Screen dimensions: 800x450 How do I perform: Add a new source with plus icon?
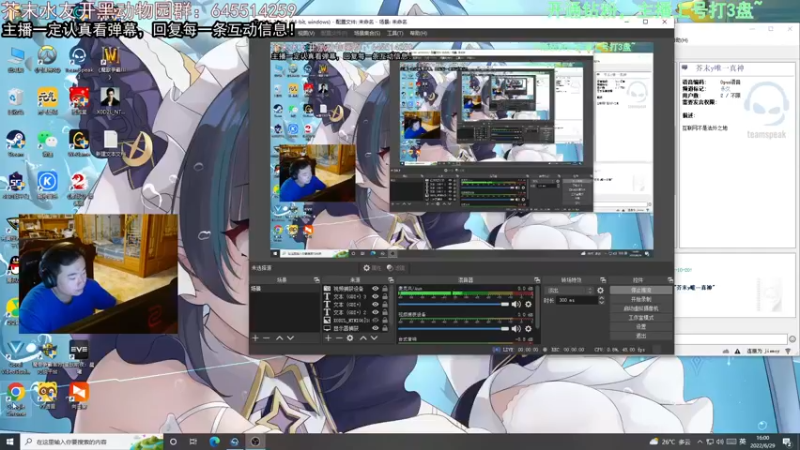tap(328, 338)
